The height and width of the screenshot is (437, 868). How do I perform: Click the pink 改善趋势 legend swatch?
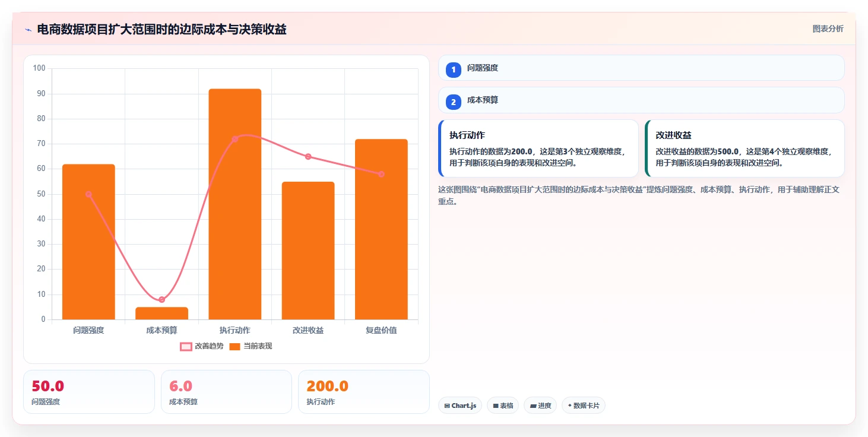click(186, 346)
